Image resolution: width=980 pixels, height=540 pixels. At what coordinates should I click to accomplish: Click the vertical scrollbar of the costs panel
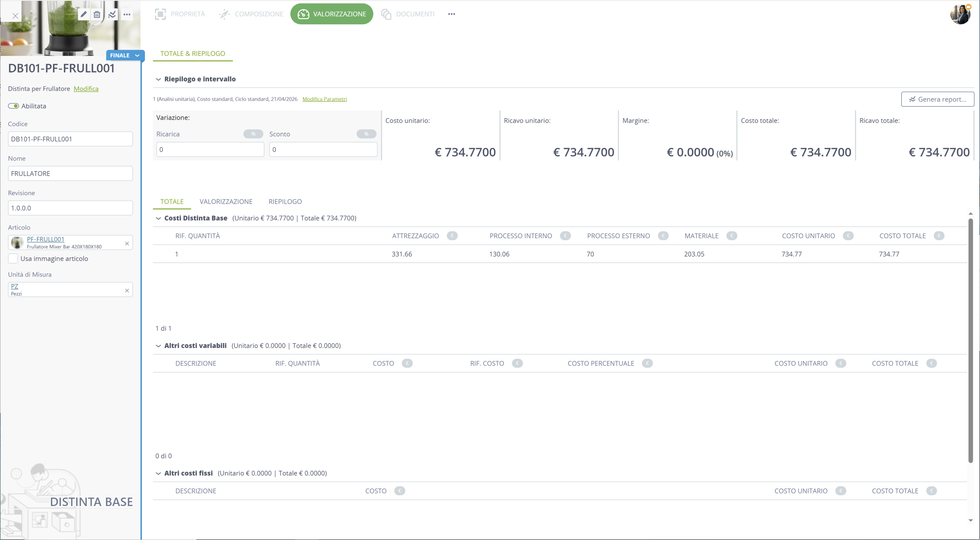point(970,341)
